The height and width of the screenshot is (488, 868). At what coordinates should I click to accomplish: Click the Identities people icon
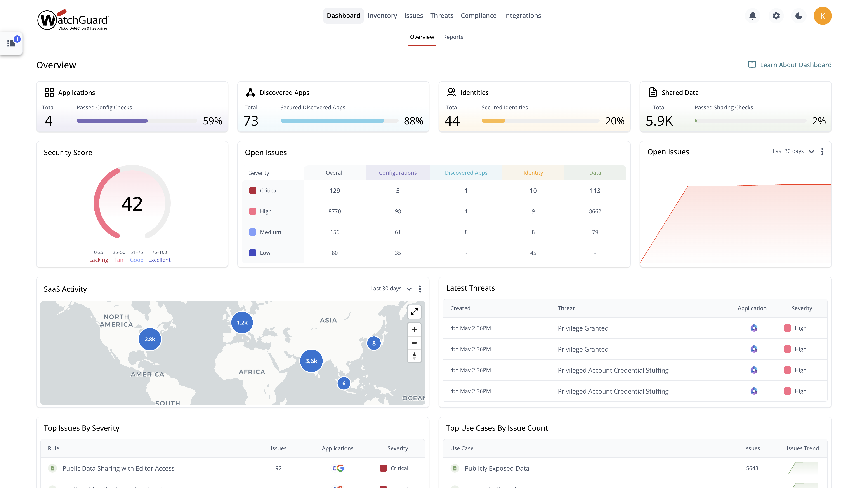(452, 92)
